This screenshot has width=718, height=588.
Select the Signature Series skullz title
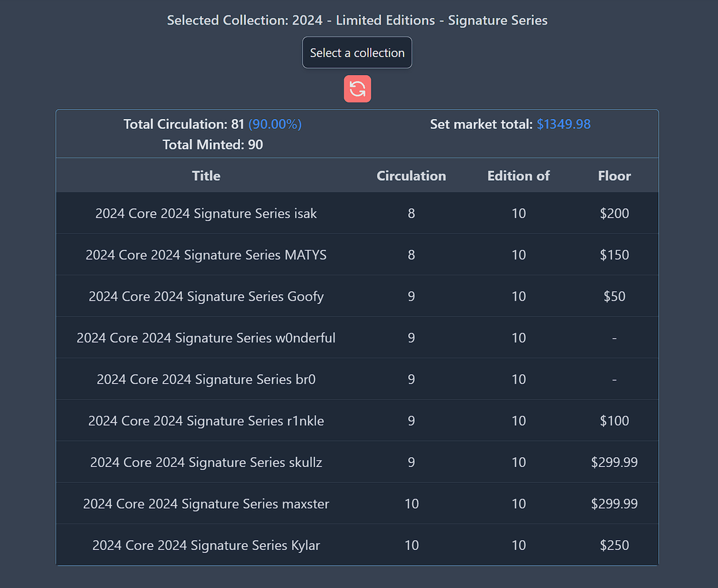click(x=206, y=462)
